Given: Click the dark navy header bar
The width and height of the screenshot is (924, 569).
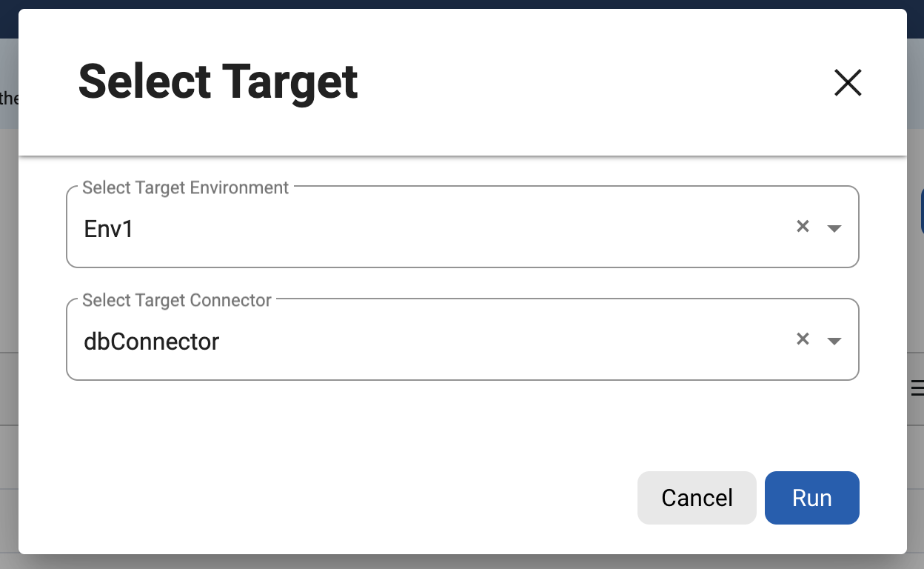Looking at the screenshot, I should [x=462, y=4].
